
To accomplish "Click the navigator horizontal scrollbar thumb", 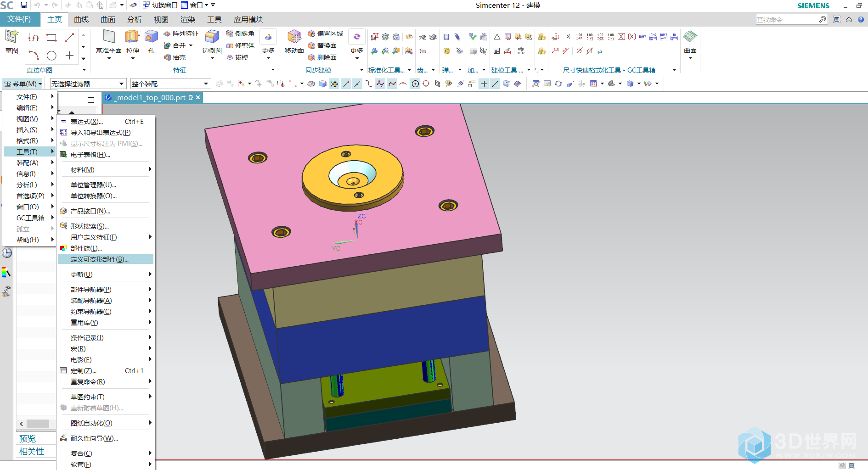I will tap(38, 424).
